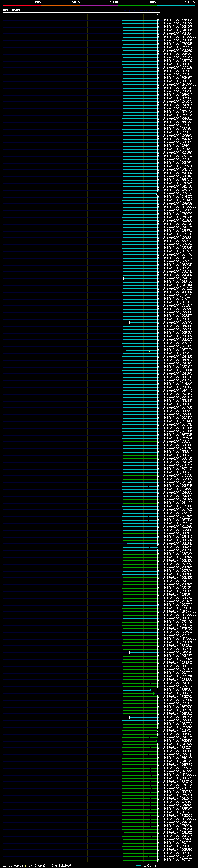Select hit UniRef100_C0PMV5
Image resolution: width=198 pixels, height=868 pixels.
click(x=178, y=805)
